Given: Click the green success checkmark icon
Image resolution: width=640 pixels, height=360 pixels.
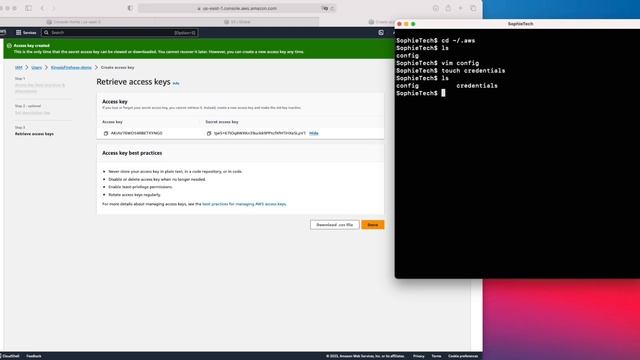Looking at the screenshot, I should point(9,46).
